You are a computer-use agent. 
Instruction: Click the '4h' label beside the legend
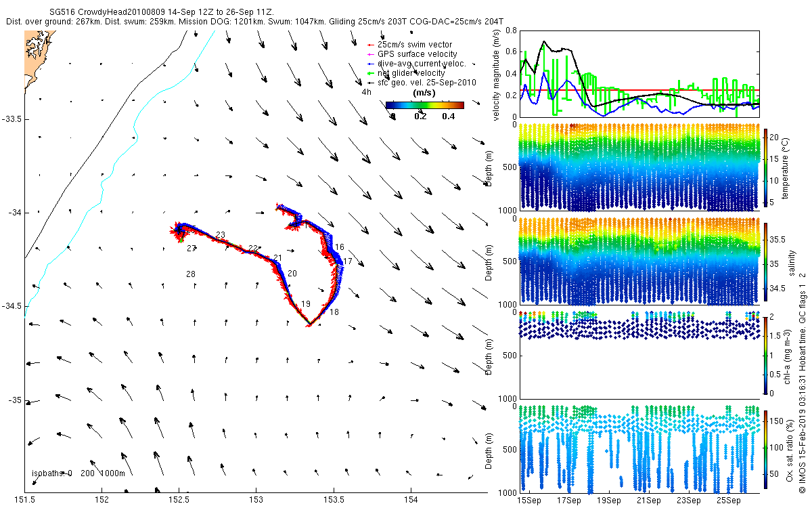[367, 92]
